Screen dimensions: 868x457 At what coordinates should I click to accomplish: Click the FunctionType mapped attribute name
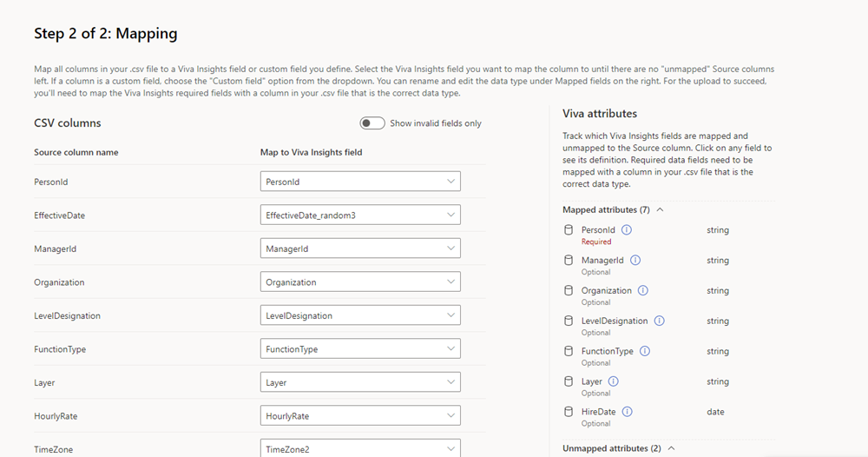point(608,351)
